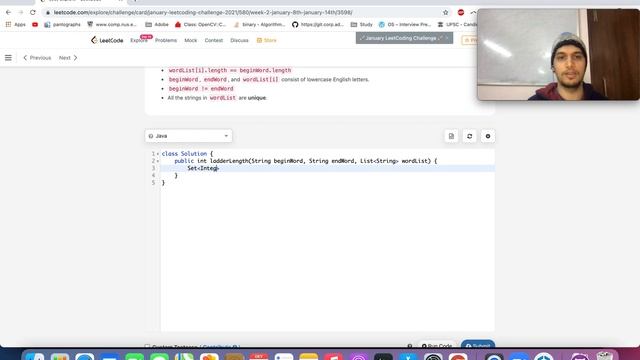Click the address bar URL
Image resolution: width=640 pixels, height=360 pixels.
(x=203, y=13)
